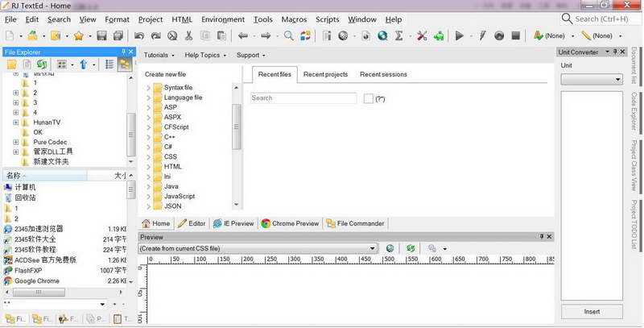This screenshot has height=328, width=644.
Task: Click the crossed tools options icon
Action: click(422, 35)
